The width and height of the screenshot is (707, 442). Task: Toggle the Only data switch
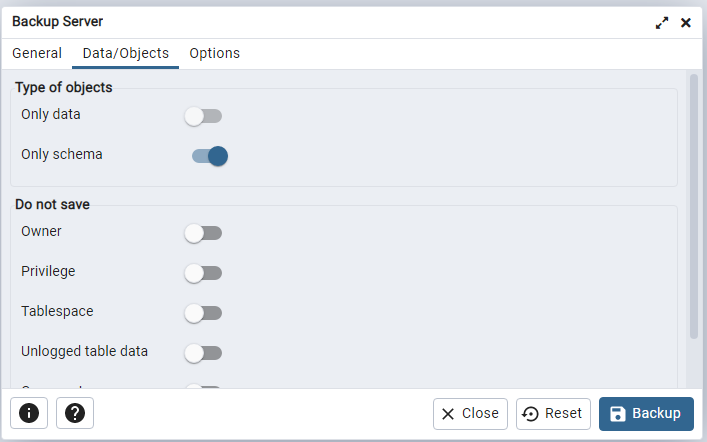coord(203,116)
